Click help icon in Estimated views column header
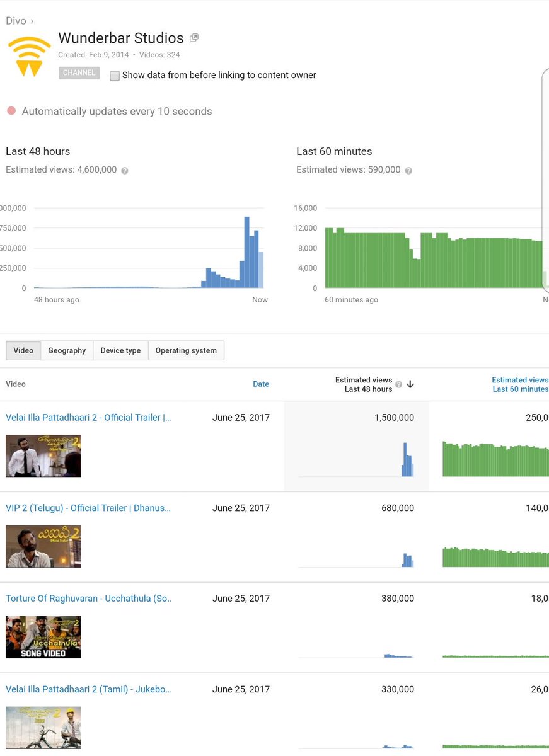The height and width of the screenshot is (756, 549). [398, 384]
